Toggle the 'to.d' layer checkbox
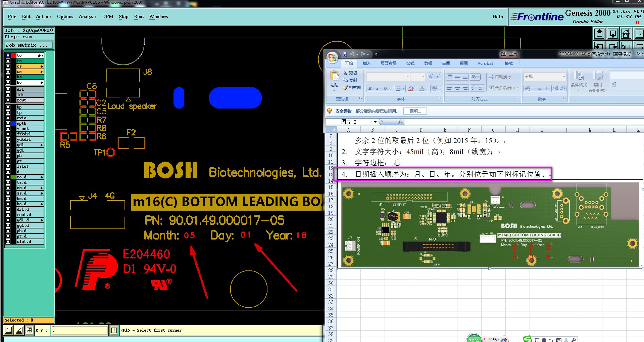The image size is (644, 342). click(x=8, y=177)
